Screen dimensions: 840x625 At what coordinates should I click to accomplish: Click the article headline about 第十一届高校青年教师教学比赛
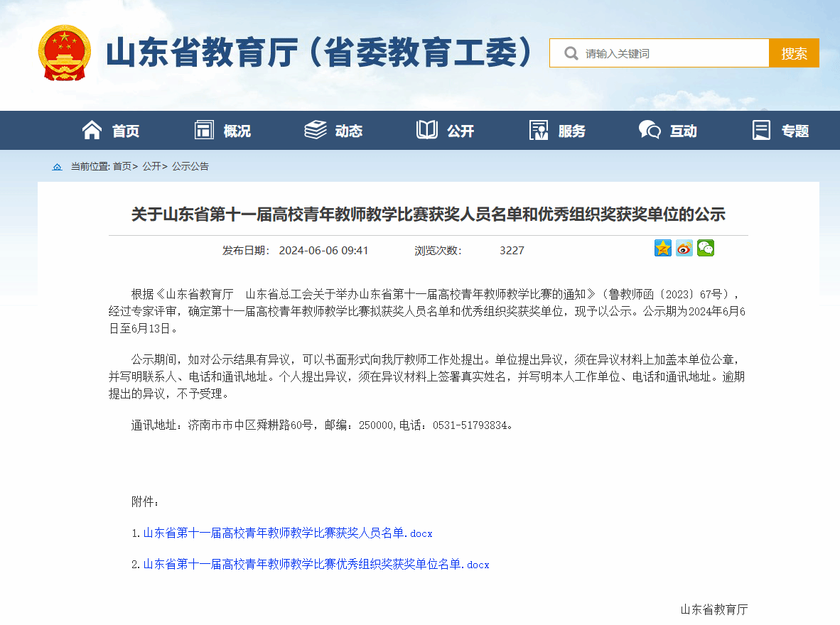[428, 214]
